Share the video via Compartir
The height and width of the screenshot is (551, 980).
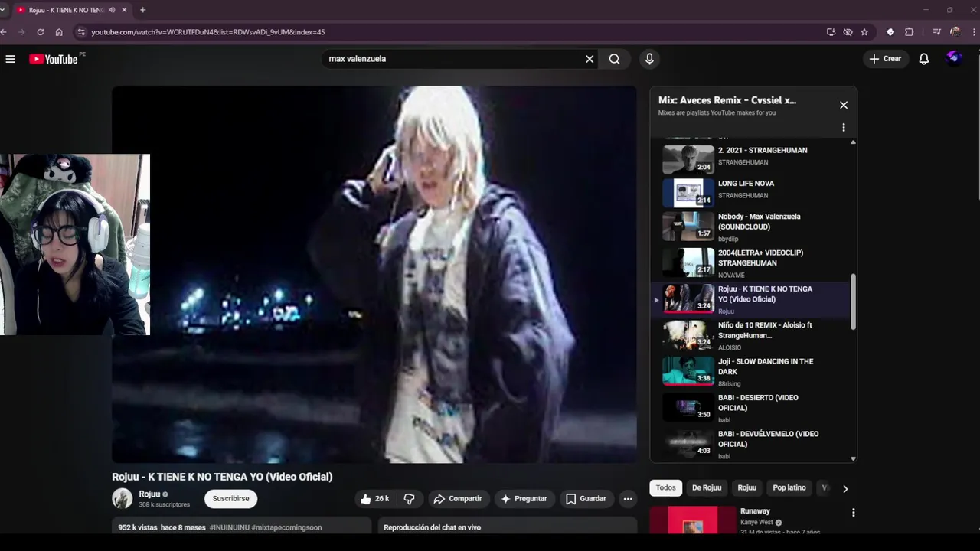(457, 499)
